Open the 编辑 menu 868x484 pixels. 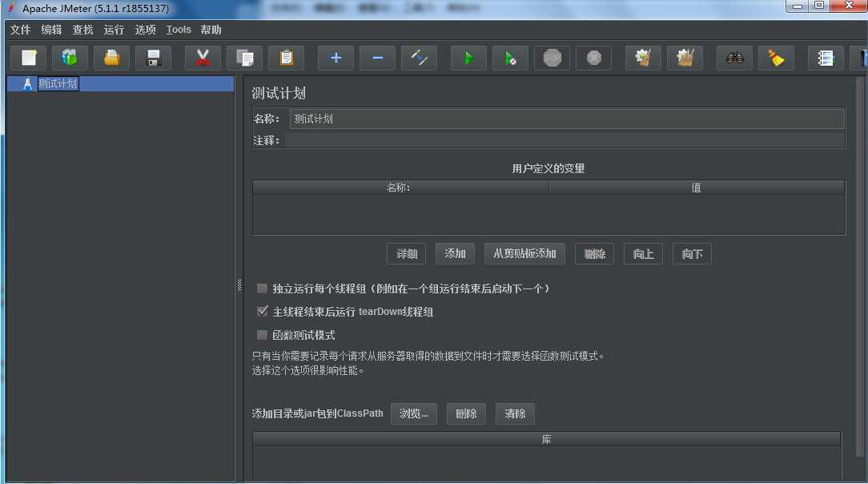(51, 30)
